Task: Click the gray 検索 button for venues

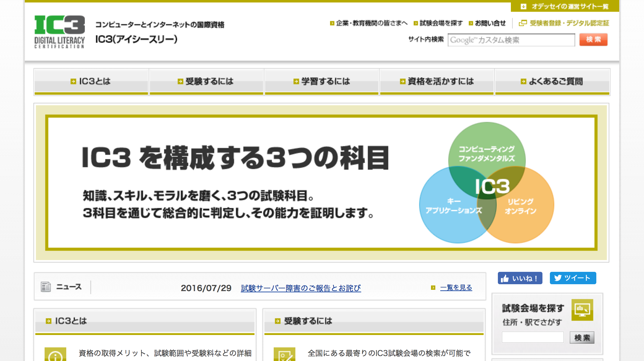Action: [x=582, y=337]
